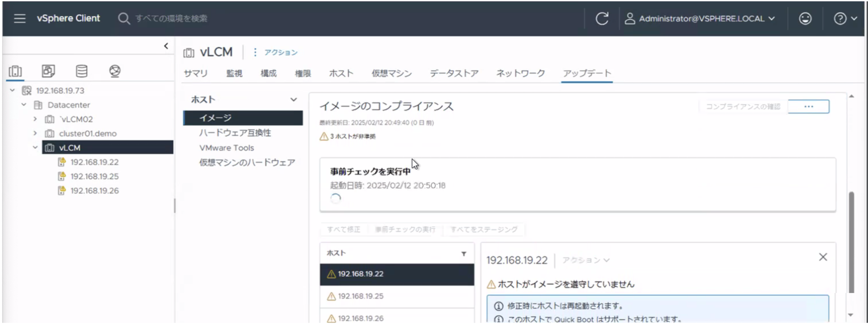Click the cluster icon beside vLCM title
The height and width of the screenshot is (324, 868).
(189, 53)
